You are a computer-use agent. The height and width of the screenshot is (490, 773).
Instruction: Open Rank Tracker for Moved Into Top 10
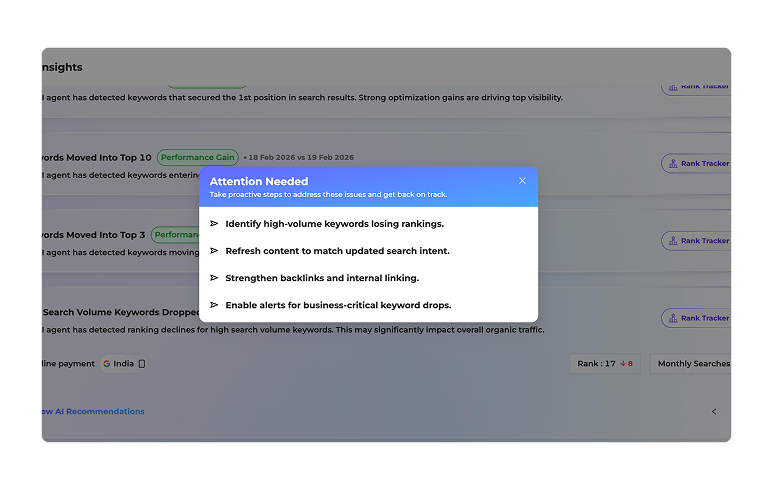(x=697, y=163)
